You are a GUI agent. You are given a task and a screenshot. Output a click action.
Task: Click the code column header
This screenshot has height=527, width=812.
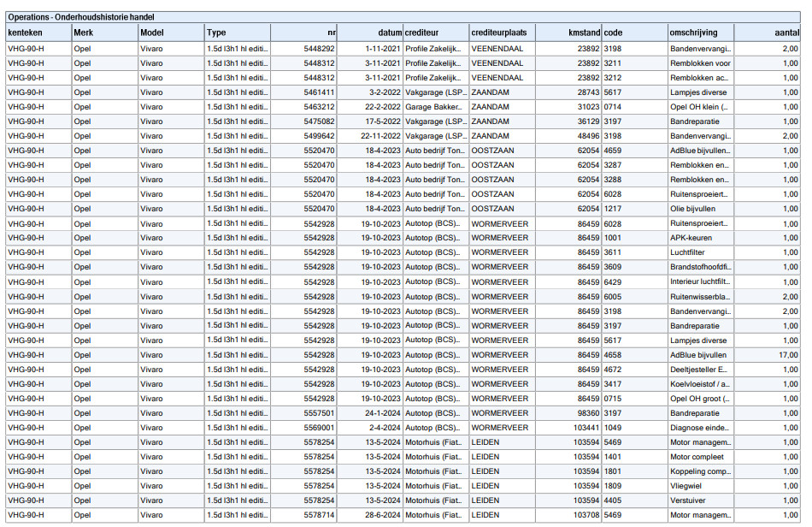tap(635, 33)
